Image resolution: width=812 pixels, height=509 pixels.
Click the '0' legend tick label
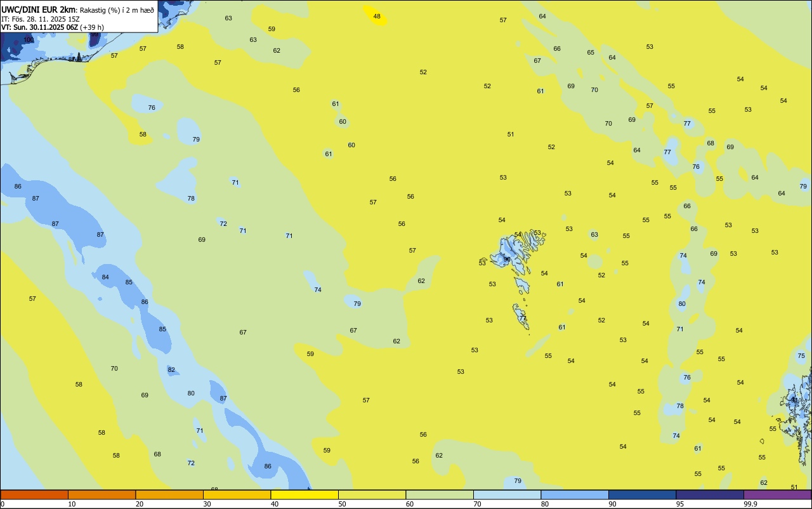point(3,504)
